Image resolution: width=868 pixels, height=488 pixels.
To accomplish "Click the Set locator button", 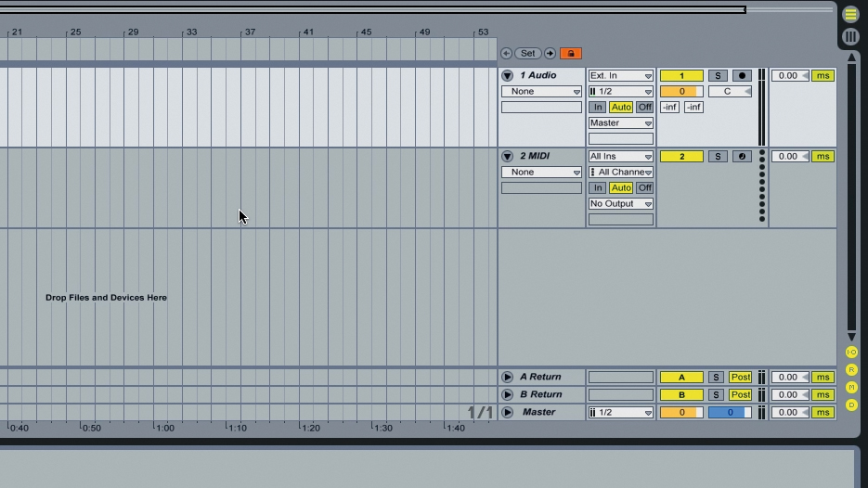I will click(528, 53).
